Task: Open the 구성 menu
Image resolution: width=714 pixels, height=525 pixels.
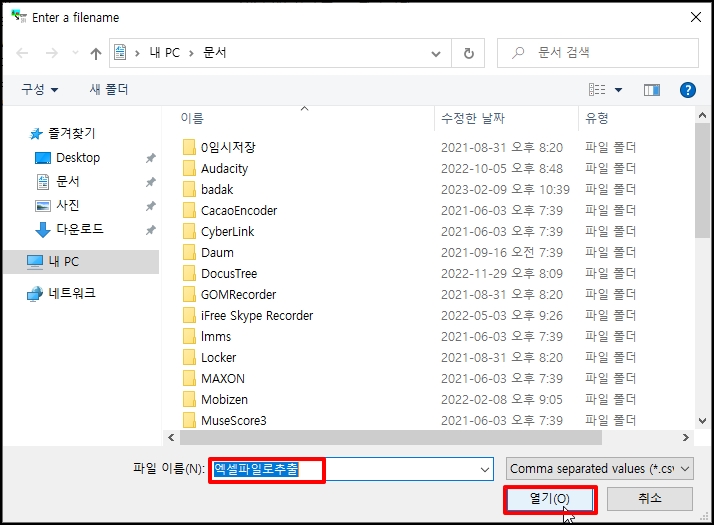Action: pyautogui.click(x=40, y=89)
